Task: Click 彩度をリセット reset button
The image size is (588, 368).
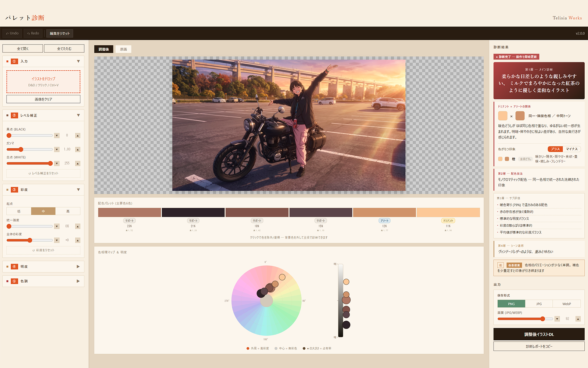Action: tap(43, 250)
